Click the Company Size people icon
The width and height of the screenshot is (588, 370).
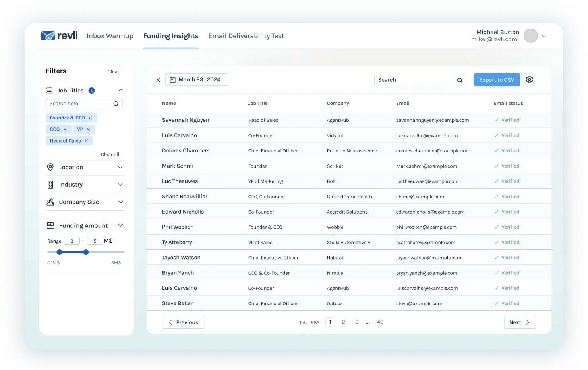click(50, 202)
